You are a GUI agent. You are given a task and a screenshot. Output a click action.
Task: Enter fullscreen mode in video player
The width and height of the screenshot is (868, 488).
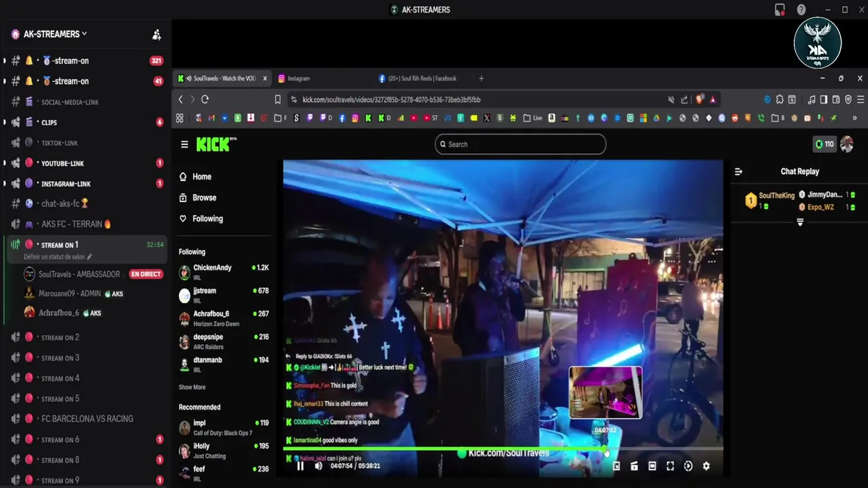(x=670, y=466)
